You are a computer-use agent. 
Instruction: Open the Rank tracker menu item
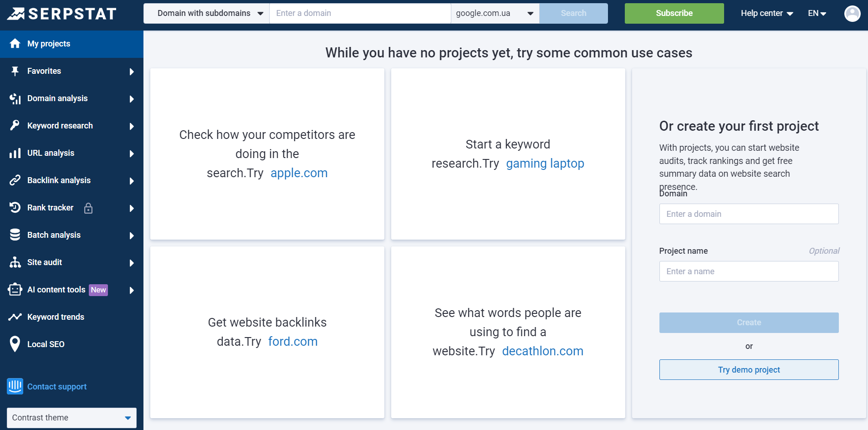click(71, 208)
